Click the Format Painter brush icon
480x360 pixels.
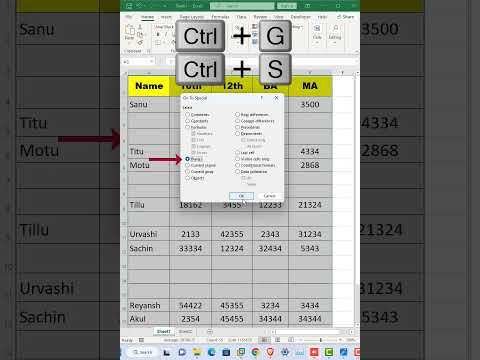click(x=140, y=43)
